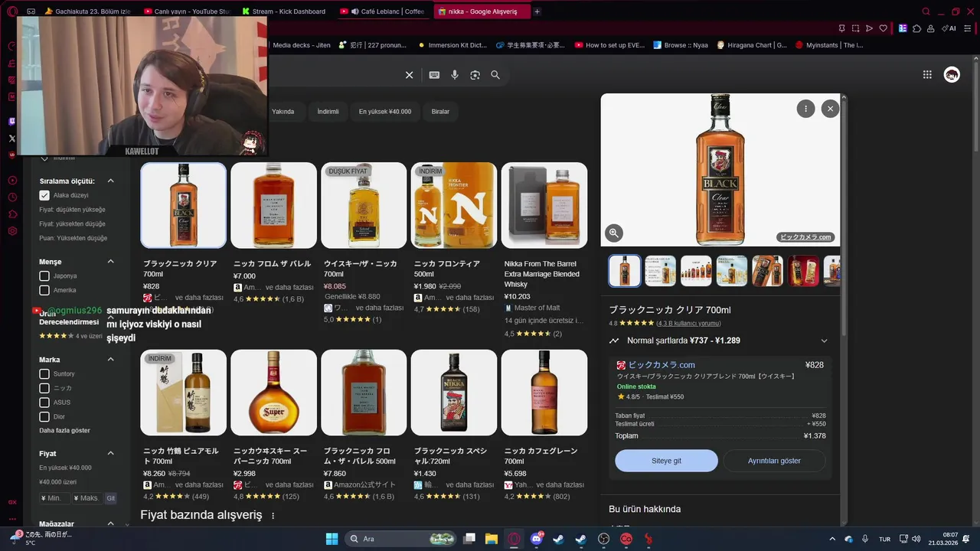Check the ASUS brand filter
This screenshot has height=551, width=980.
[44, 403]
